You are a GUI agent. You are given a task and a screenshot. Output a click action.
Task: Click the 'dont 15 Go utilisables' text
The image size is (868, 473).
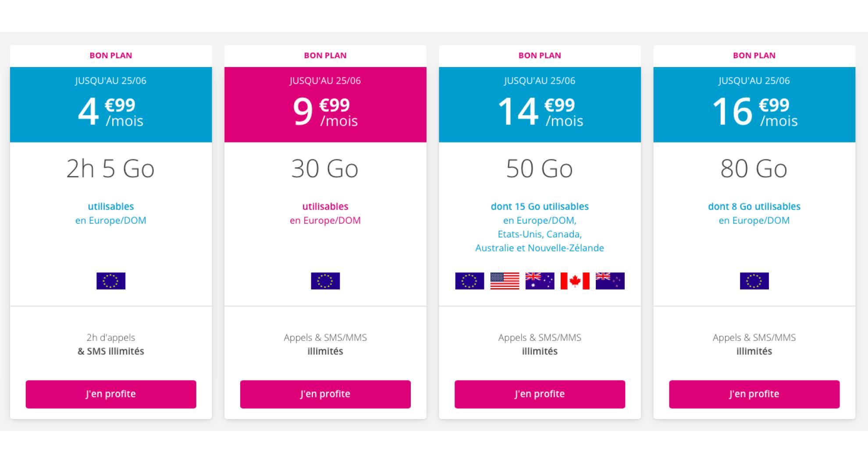tap(540, 206)
